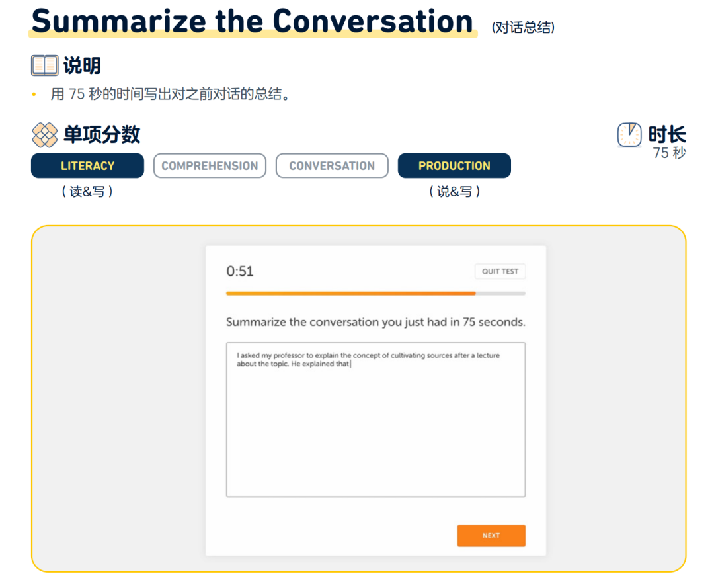Click the yellow bullet before the 75秒 instruction
The height and width of the screenshot is (588, 714).
[33, 93]
